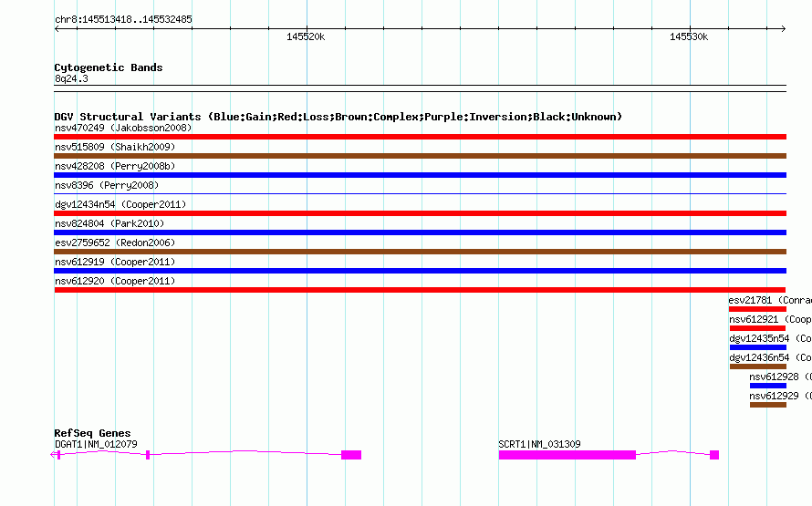Click the short esv21781 red variant bar
The width and height of the screenshot is (812, 506).
[757, 309]
